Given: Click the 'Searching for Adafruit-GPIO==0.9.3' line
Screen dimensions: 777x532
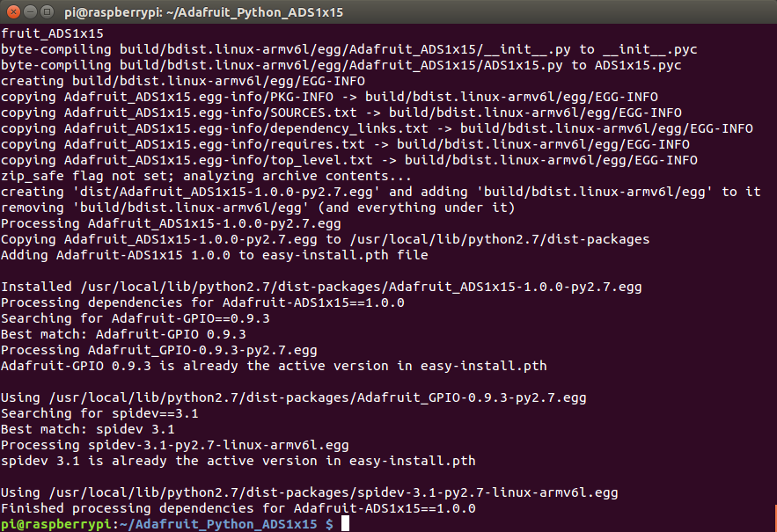Looking at the screenshot, I should 136,318.
